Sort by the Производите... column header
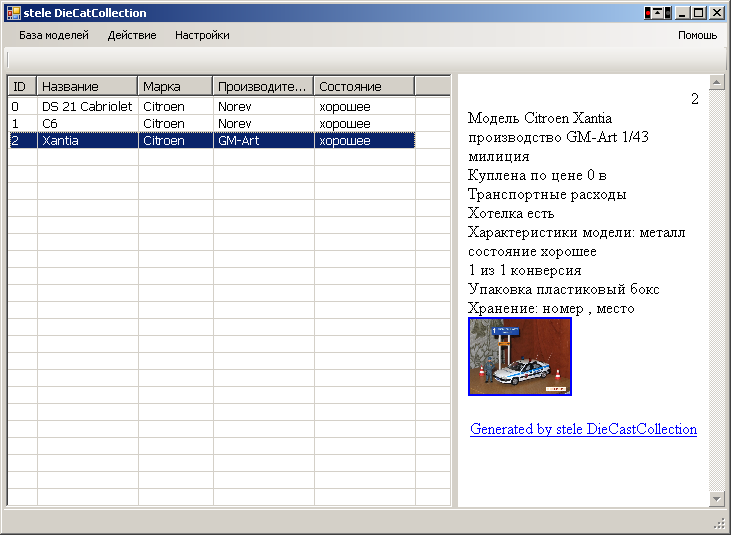Image resolution: width=731 pixels, height=535 pixels. click(x=263, y=86)
